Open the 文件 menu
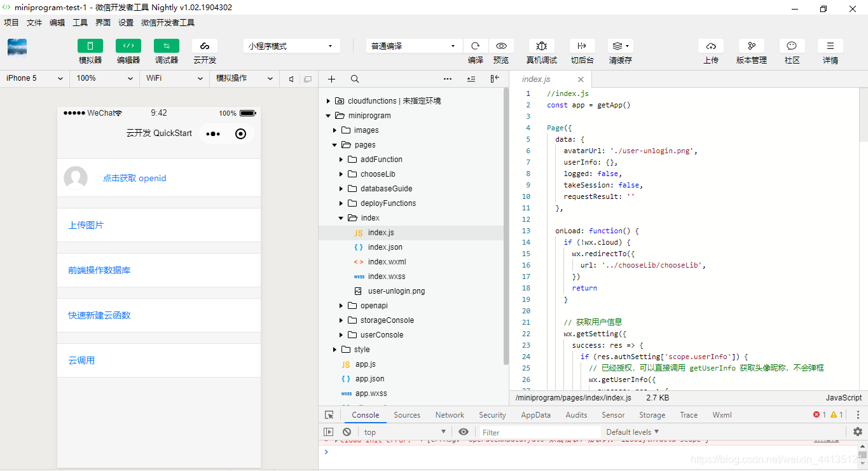The image size is (868, 471). pos(34,22)
